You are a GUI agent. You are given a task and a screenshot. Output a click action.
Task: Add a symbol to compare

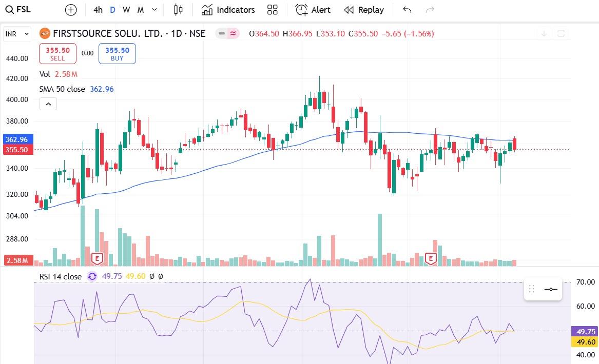pyautogui.click(x=71, y=10)
